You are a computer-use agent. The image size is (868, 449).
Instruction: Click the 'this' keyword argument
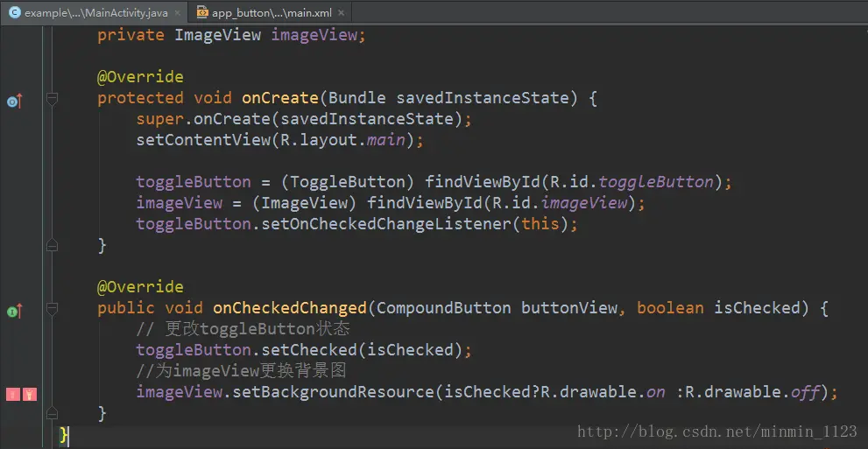[x=540, y=224]
